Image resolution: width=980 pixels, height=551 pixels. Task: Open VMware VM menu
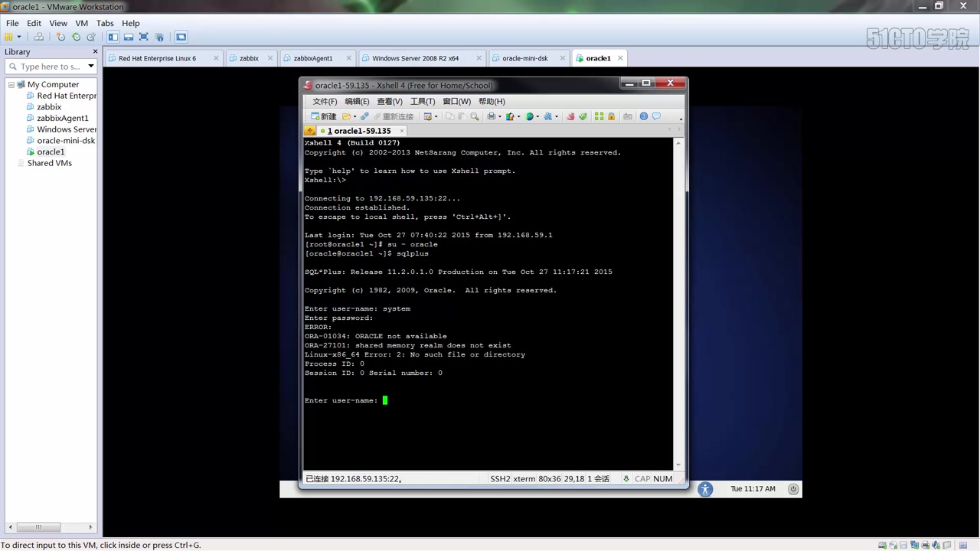pos(82,23)
